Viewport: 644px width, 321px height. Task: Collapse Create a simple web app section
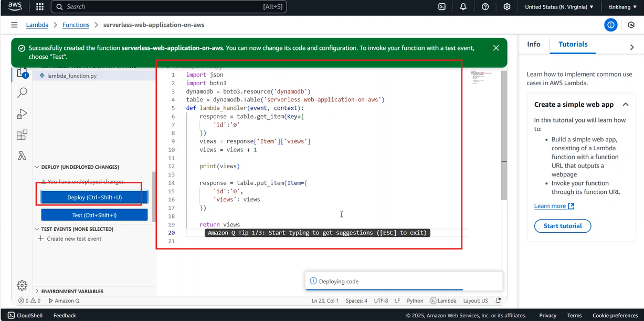[625, 105]
